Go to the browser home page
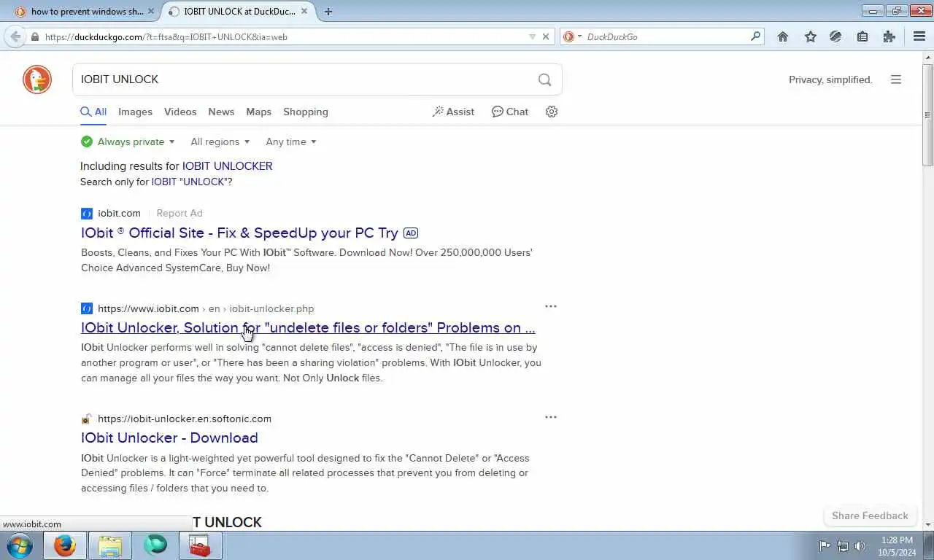 pos(783,36)
